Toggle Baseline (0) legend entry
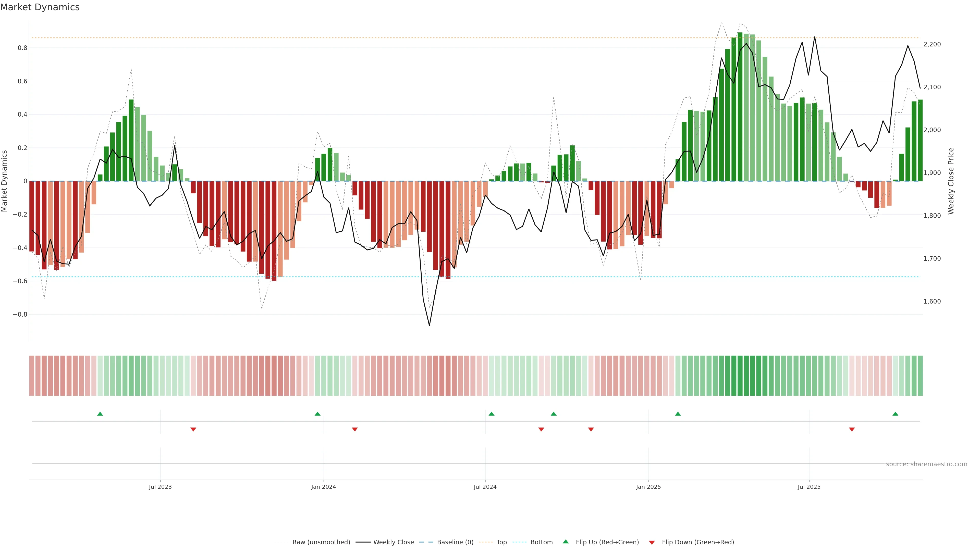 [455, 542]
